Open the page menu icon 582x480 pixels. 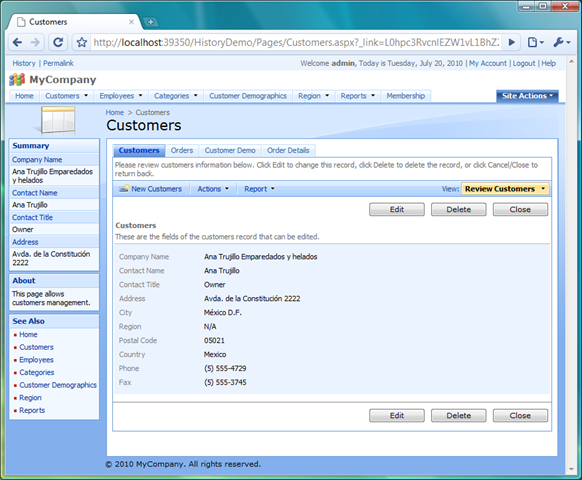click(x=536, y=42)
